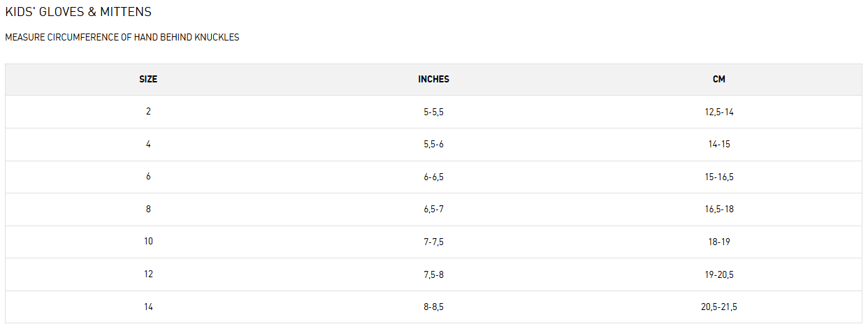Select the SIZE column header

tap(148, 80)
